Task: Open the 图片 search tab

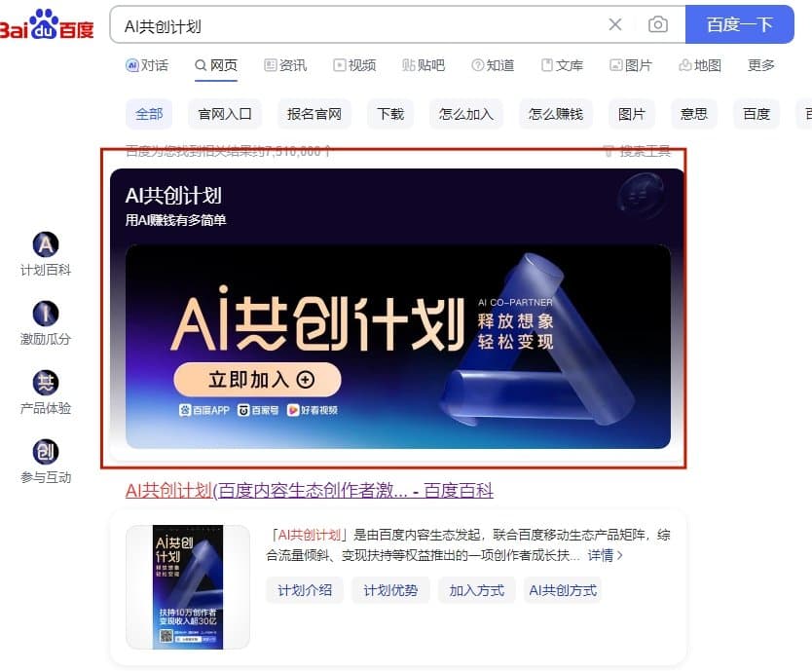Action: pyautogui.click(x=631, y=65)
